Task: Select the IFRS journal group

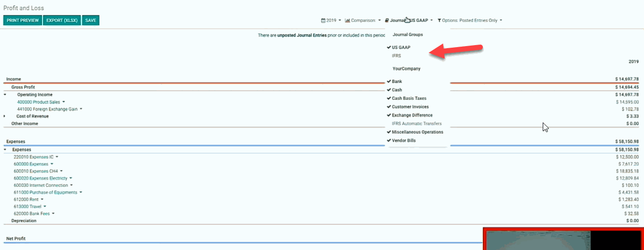Action: click(396, 55)
